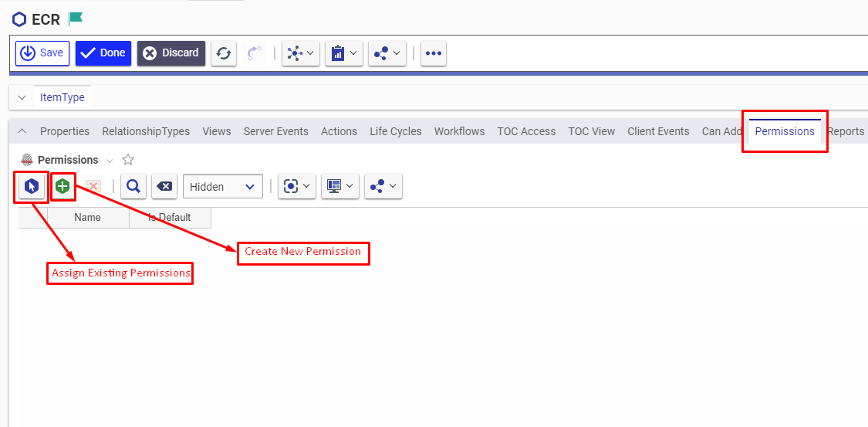Click the Clear search criteria icon

point(164,186)
